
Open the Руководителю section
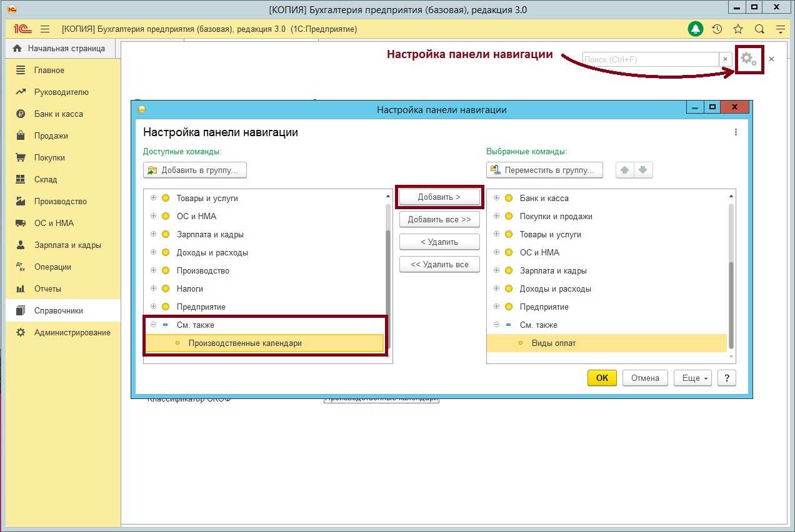click(62, 92)
